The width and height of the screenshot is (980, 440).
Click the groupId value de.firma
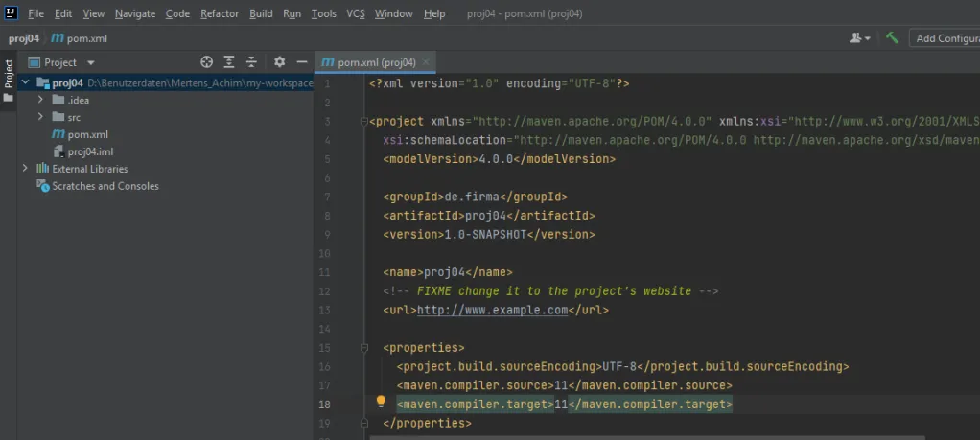472,197
